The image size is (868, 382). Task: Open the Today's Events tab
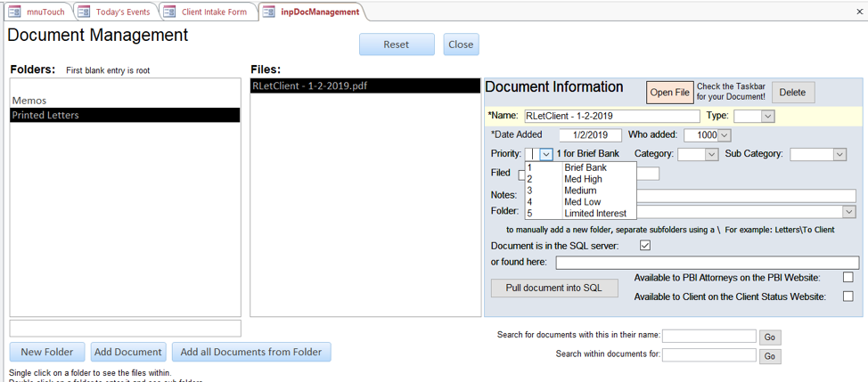(115, 12)
